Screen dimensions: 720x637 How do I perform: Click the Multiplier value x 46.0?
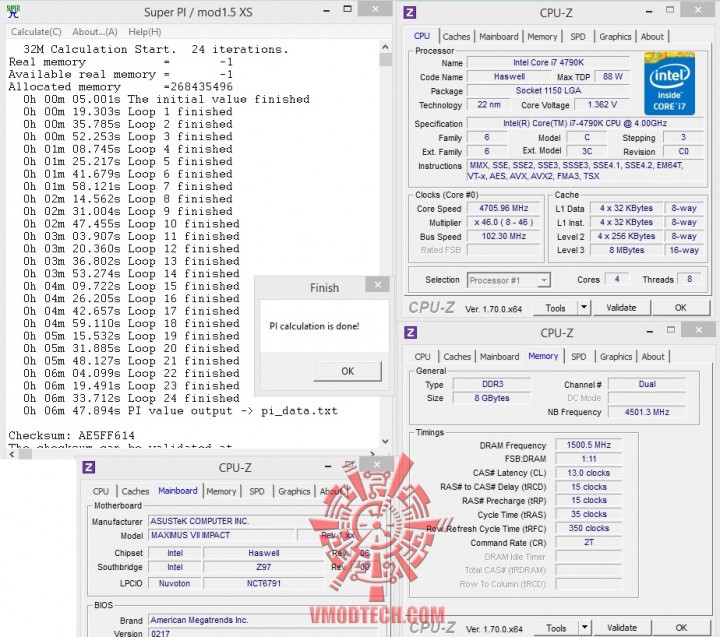504,222
